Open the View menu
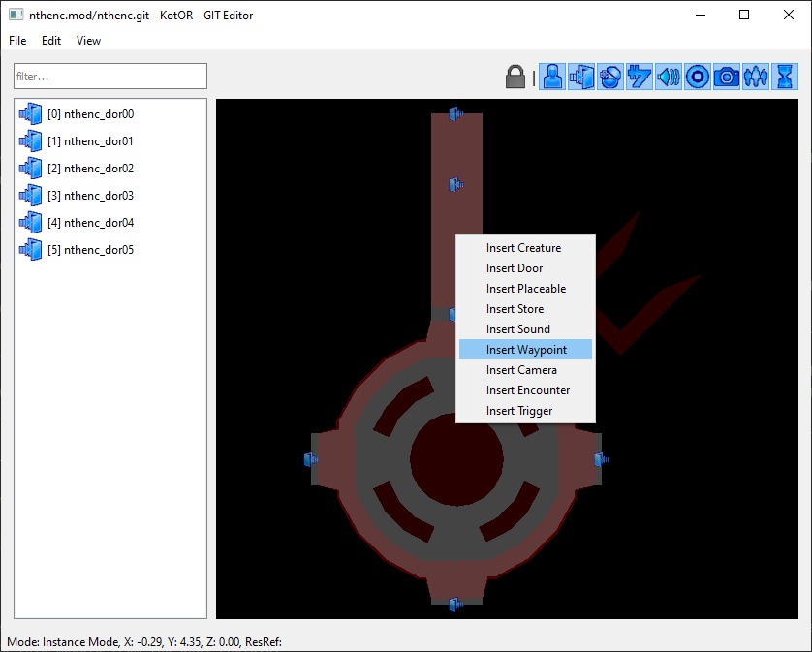This screenshot has height=652, width=812. coord(88,41)
